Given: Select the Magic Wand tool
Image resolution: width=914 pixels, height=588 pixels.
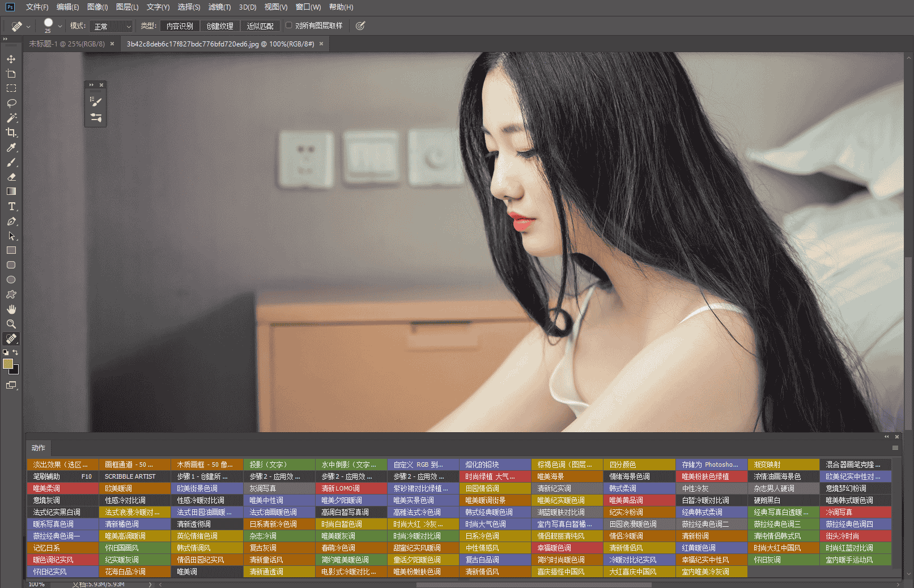Looking at the screenshot, I should [11, 118].
